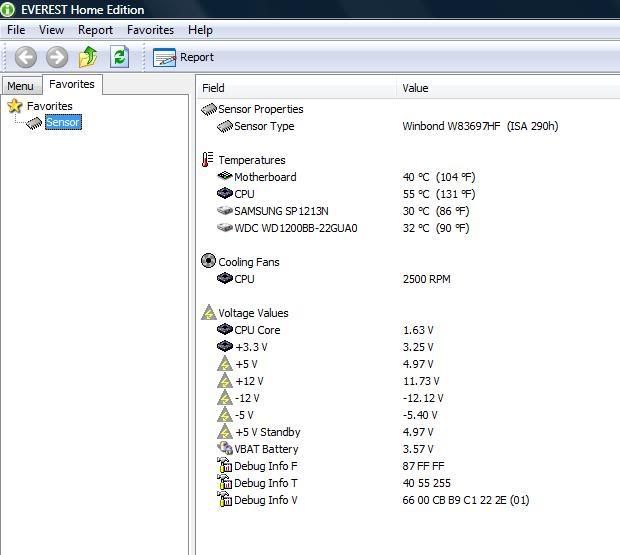Click the 2500 RPM fan value
Screen dimensions: 620x555
coord(427,279)
